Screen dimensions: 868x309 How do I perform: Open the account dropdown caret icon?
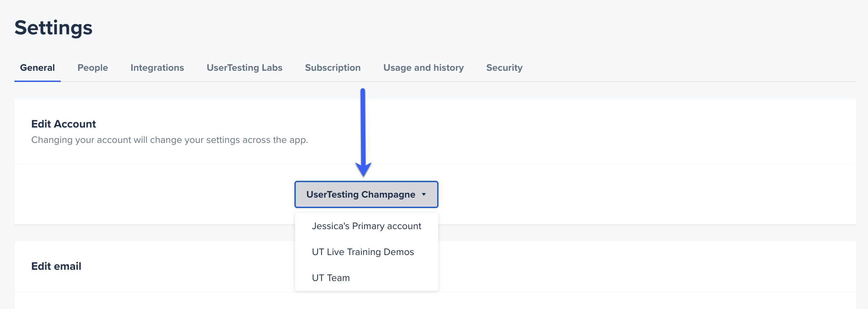[x=424, y=194]
